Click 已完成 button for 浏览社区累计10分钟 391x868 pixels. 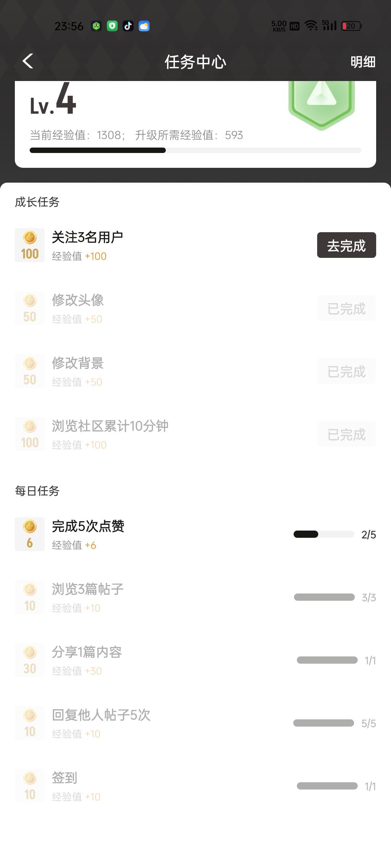(346, 434)
